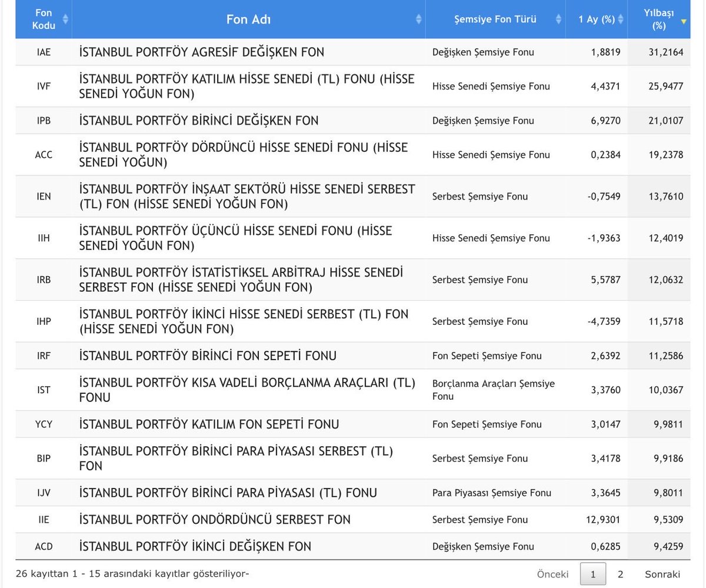Select fund code IPB
Viewport: 706px width, 588px height.
click(x=44, y=121)
